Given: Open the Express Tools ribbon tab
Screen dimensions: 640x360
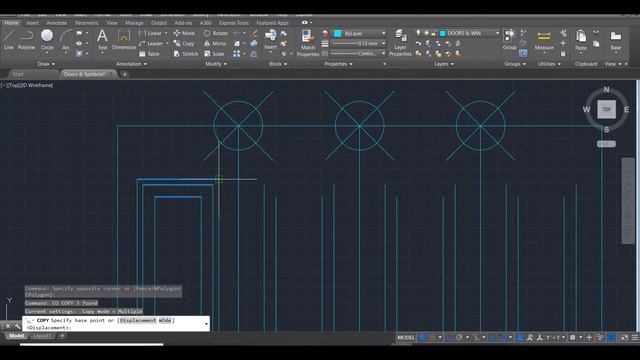Looking at the screenshot, I should pyautogui.click(x=234, y=23).
